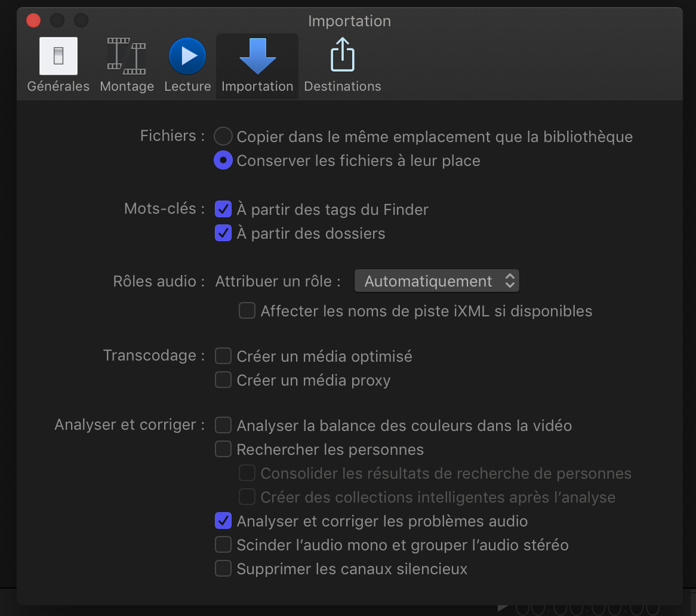Open the Destinations share pane
This screenshot has width=696, height=616.
[x=342, y=65]
